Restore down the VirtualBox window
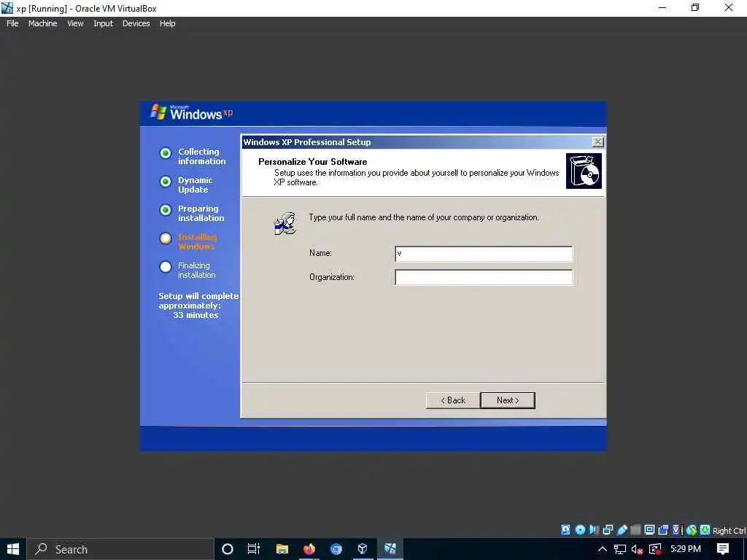This screenshot has width=747, height=560. click(x=695, y=8)
